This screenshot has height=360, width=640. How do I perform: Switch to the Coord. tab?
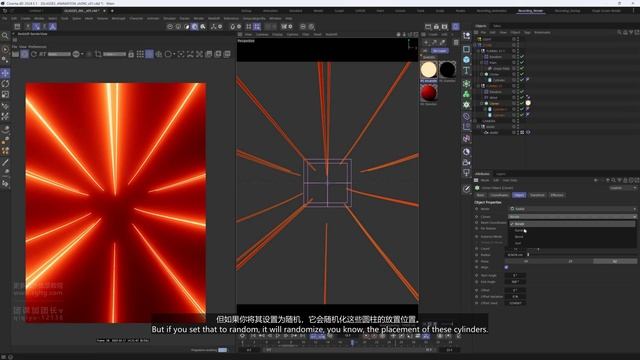(x=499, y=195)
